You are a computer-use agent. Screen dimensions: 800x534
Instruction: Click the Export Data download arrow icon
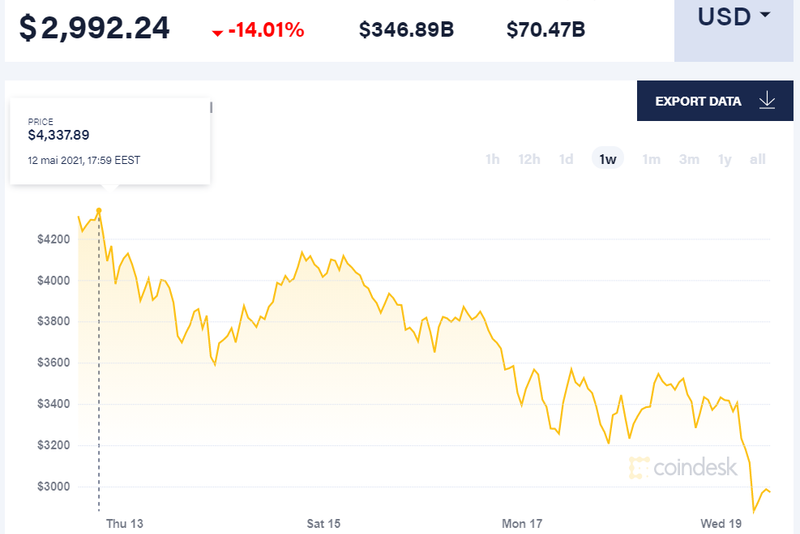point(768,101)
